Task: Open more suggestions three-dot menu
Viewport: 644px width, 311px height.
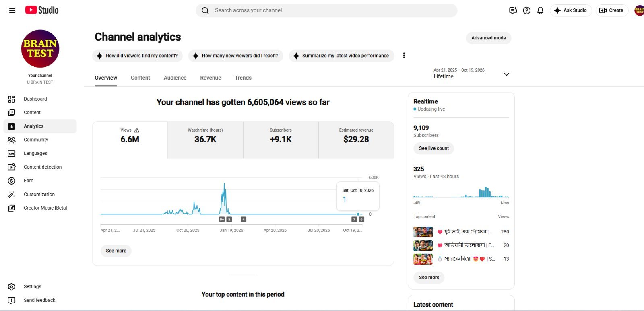Action: coord(404,56)
